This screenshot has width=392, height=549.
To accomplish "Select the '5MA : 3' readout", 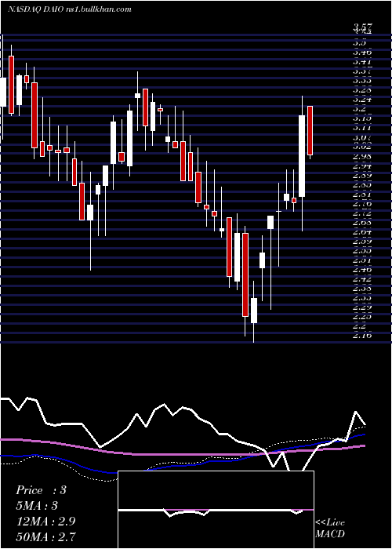I will [x=37, y=506].
